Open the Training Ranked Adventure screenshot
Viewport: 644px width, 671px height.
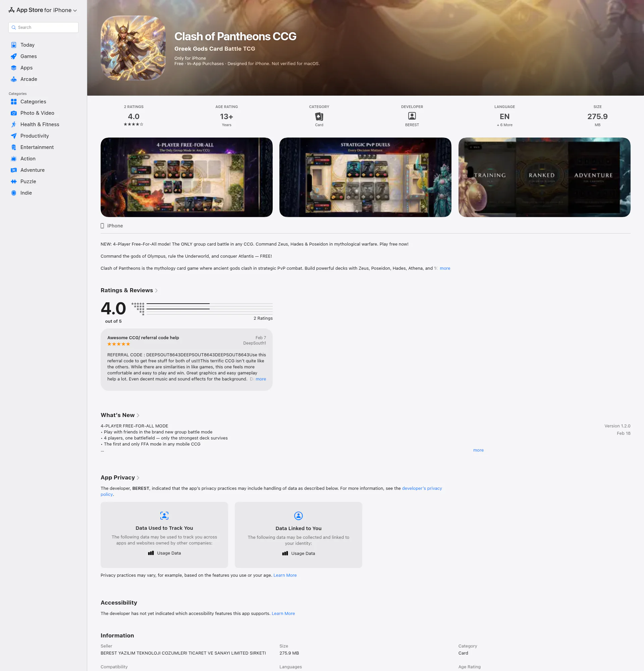point(544,177)
